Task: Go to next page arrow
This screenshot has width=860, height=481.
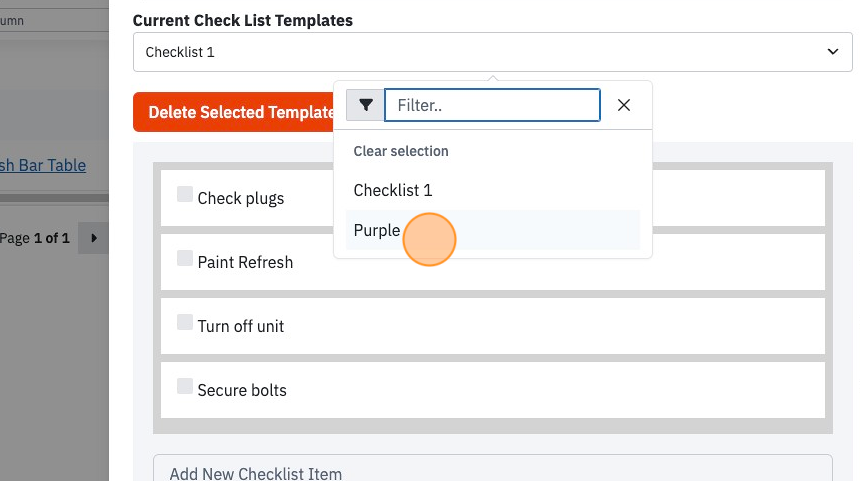Action: click(94, 238)
